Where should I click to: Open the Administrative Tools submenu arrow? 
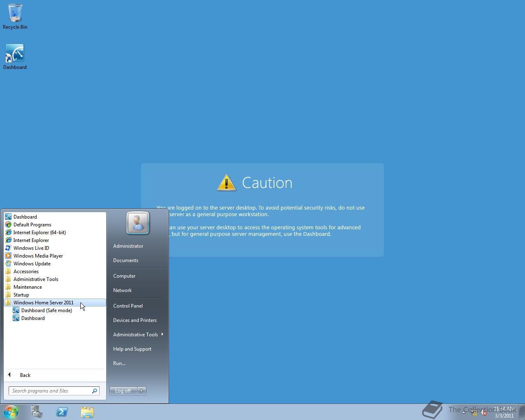[x=162, y=334]
